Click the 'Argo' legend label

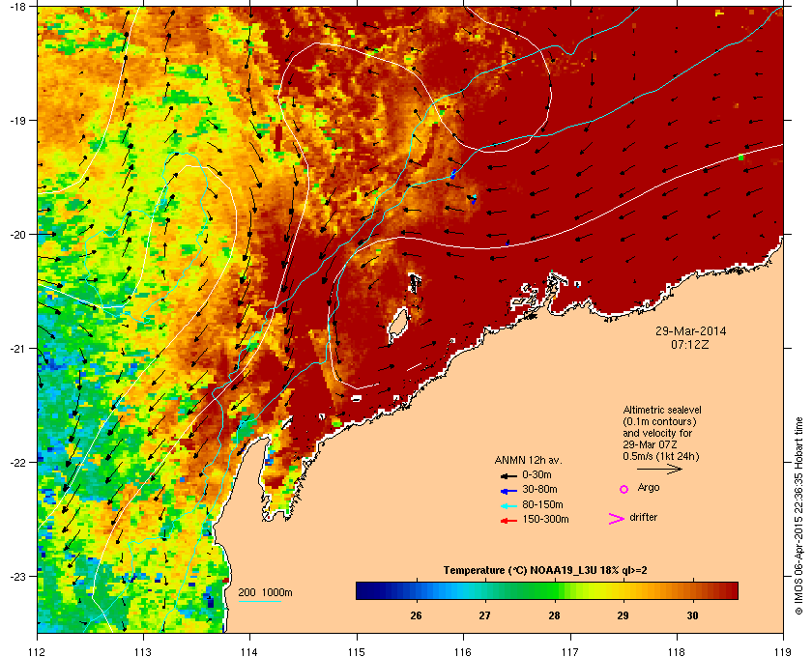coord(649,488)
